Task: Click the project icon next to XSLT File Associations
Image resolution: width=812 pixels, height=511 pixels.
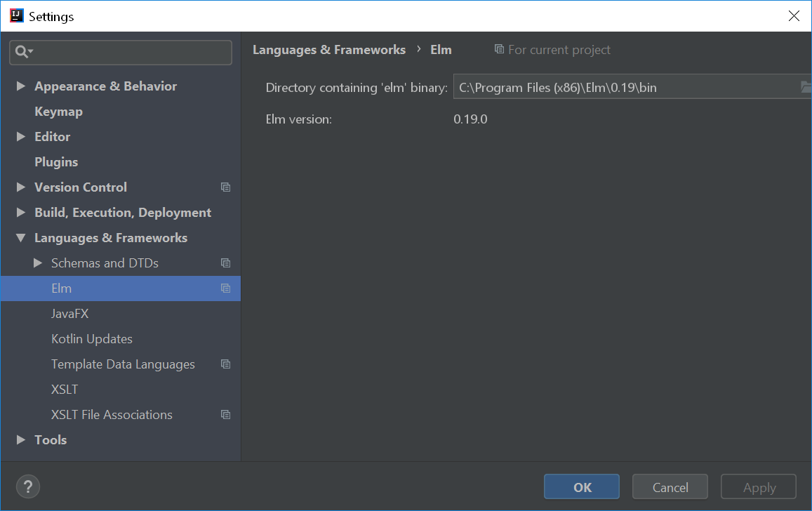Action: pyautogui.click(x=225, y=414)
